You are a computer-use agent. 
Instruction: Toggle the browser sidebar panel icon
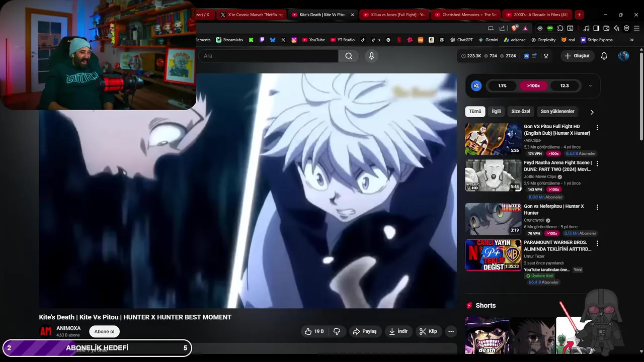coord(596,28)
